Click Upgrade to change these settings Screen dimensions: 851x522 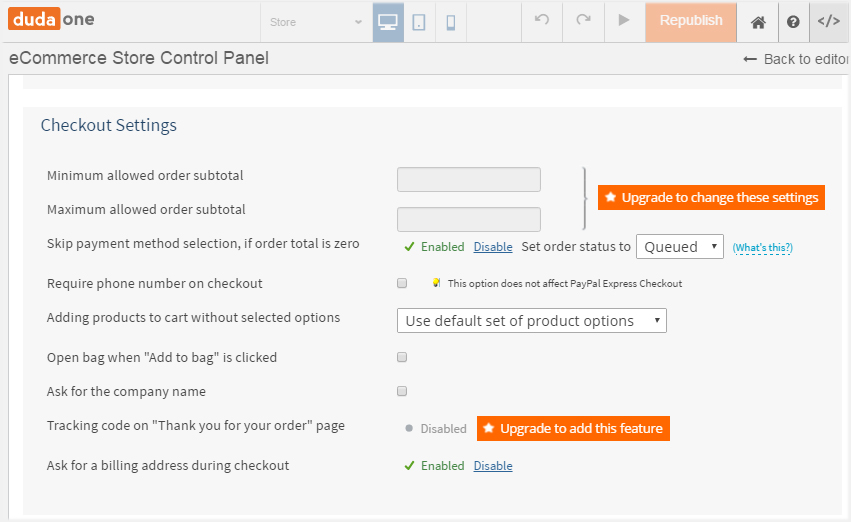click(711, 198)
